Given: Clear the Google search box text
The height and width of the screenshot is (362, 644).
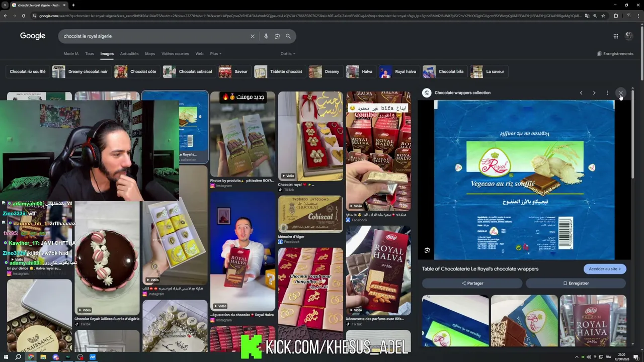Looking at the screenshot, I should pyautogui.click(x=253, y=36).
